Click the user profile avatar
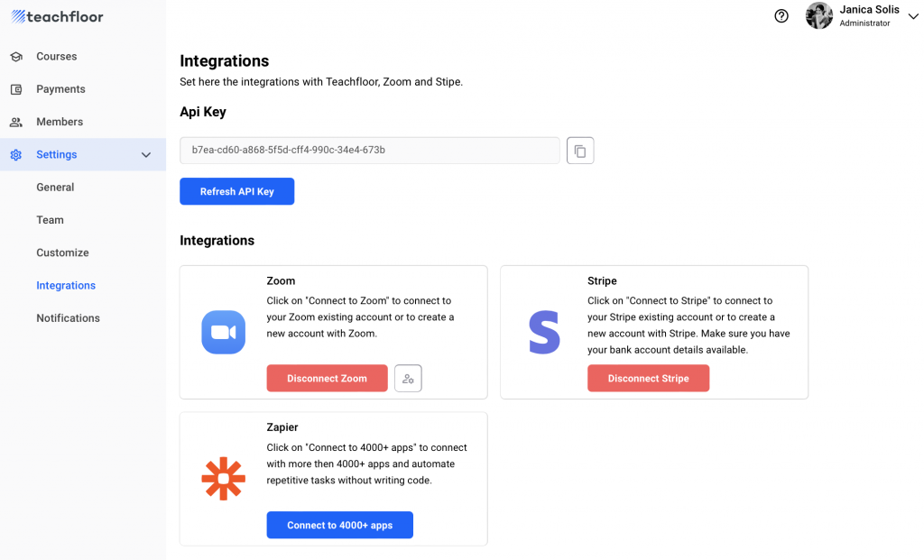 819,16
